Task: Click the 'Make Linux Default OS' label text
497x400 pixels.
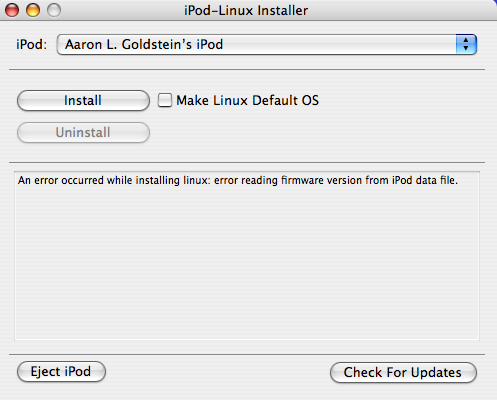Action: [x=247, y=100]
